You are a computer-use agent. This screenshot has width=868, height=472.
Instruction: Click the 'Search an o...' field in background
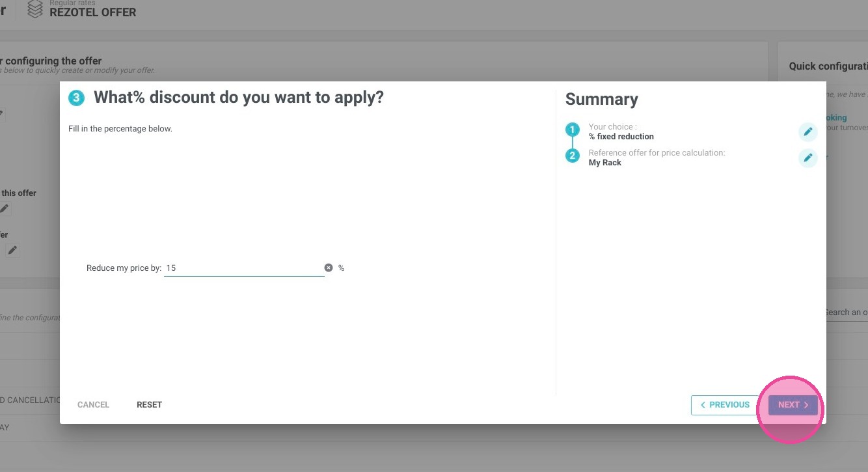pos(846,312)
